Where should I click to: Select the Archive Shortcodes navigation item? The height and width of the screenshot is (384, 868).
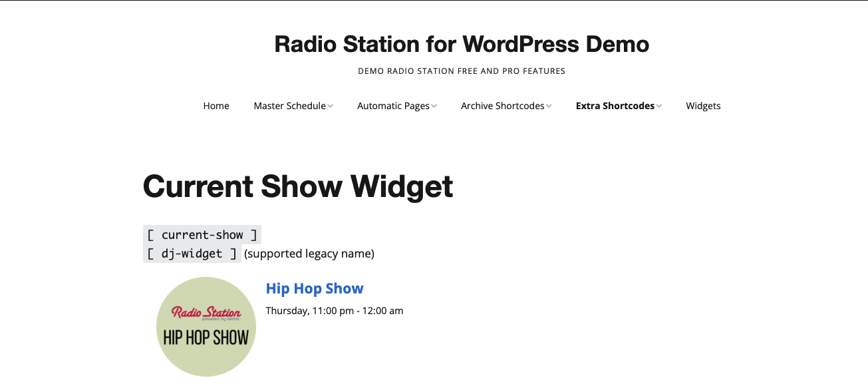pyautogui.click(x=503, y=105)
